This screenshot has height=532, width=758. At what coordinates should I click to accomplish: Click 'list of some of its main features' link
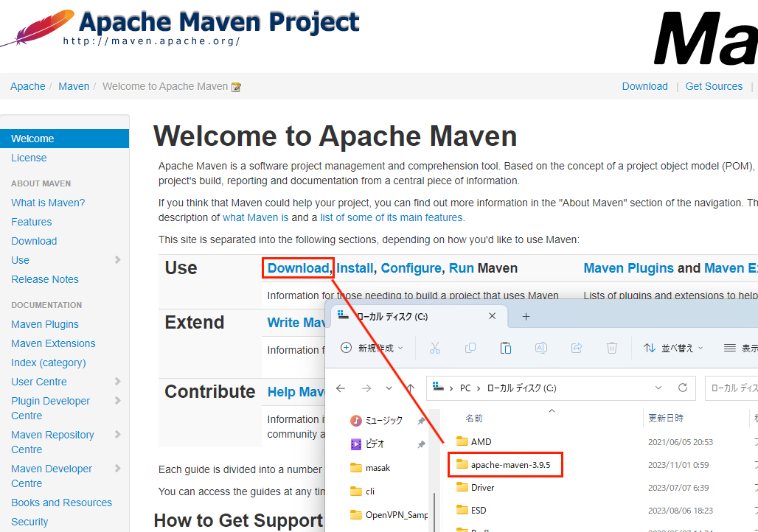point(392,218)
